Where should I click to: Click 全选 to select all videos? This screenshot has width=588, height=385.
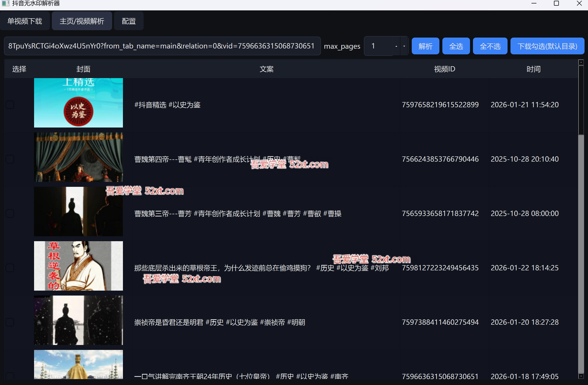(456, 46)
